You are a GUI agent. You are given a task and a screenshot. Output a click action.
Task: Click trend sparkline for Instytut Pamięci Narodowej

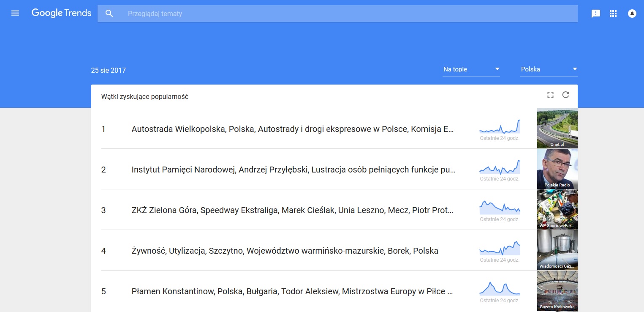point(500,167)
